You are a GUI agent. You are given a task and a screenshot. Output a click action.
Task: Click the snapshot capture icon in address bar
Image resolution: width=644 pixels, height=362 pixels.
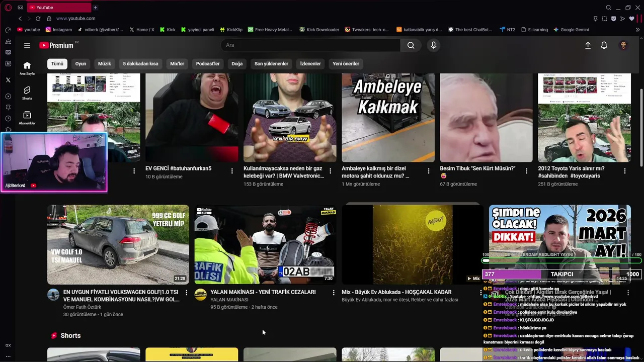(x=604, y=19)
